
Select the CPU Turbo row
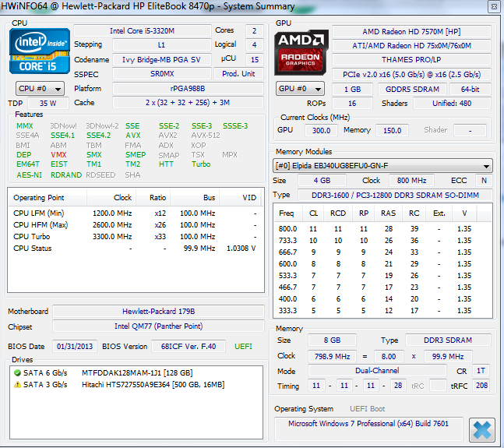135,237
